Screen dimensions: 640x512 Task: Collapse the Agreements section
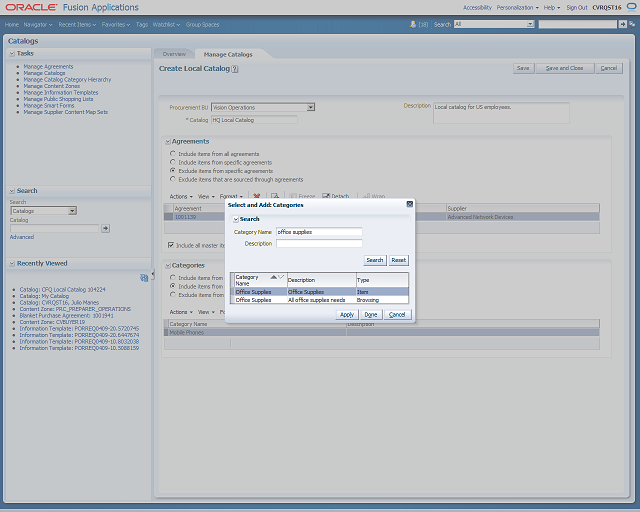[168, 142]
